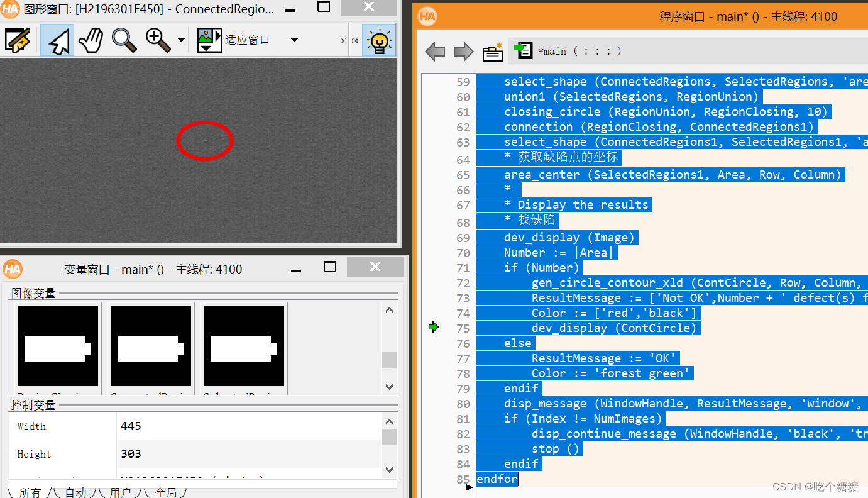
Task: Click the ResultMessage := 'OK' line
Action: click(604, 358)
